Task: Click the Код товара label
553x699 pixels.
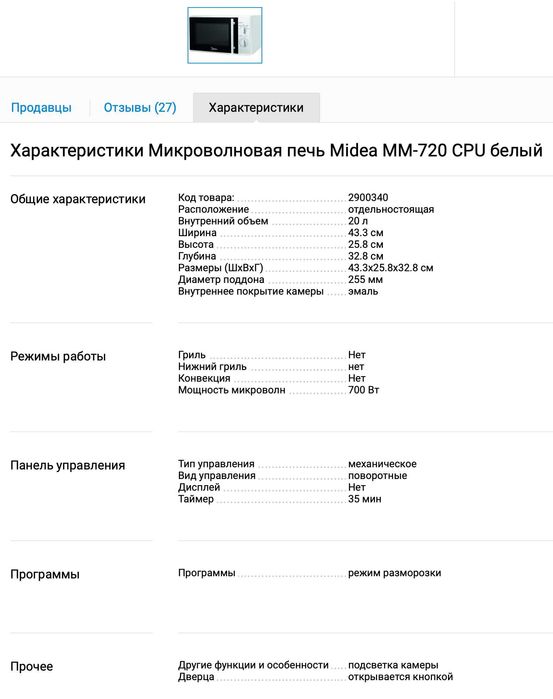Action: pos(206,197)
